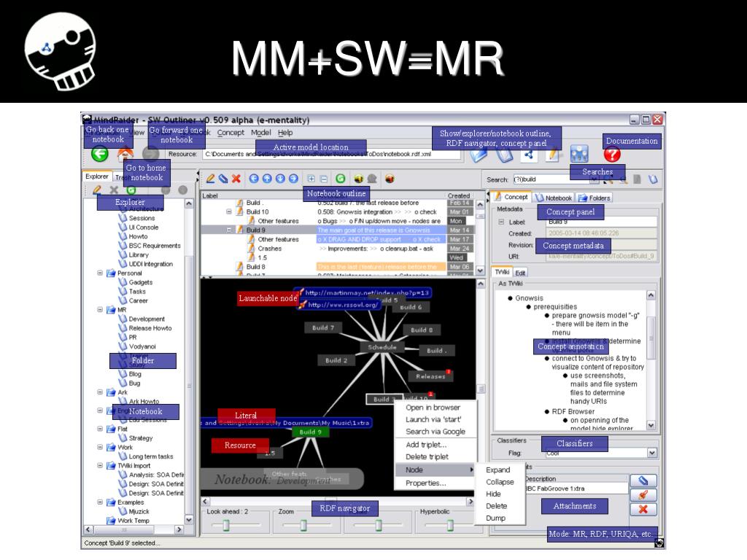747x560 pixels.
Task: Adjust the Hyperbolic slider
Action: [450, 525]
